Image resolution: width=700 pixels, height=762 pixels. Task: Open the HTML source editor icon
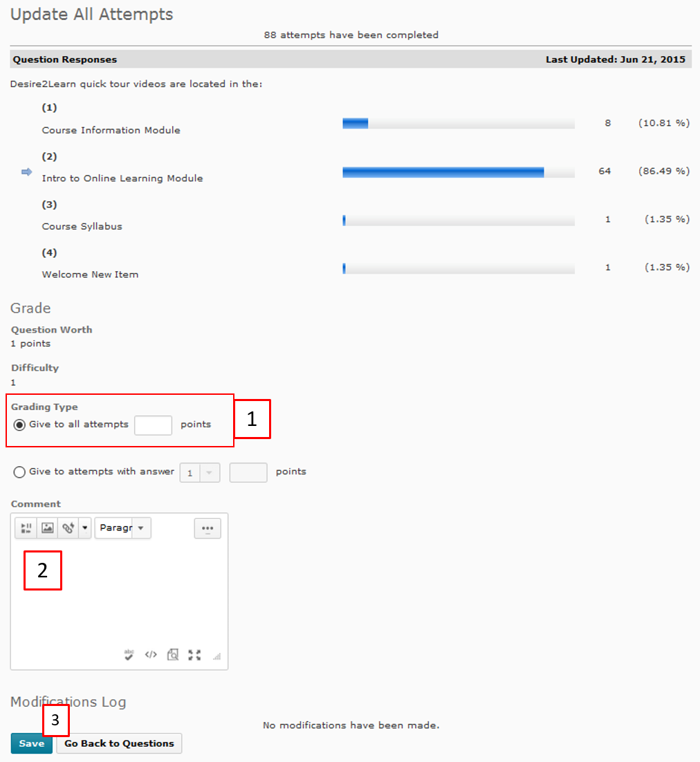151,655
